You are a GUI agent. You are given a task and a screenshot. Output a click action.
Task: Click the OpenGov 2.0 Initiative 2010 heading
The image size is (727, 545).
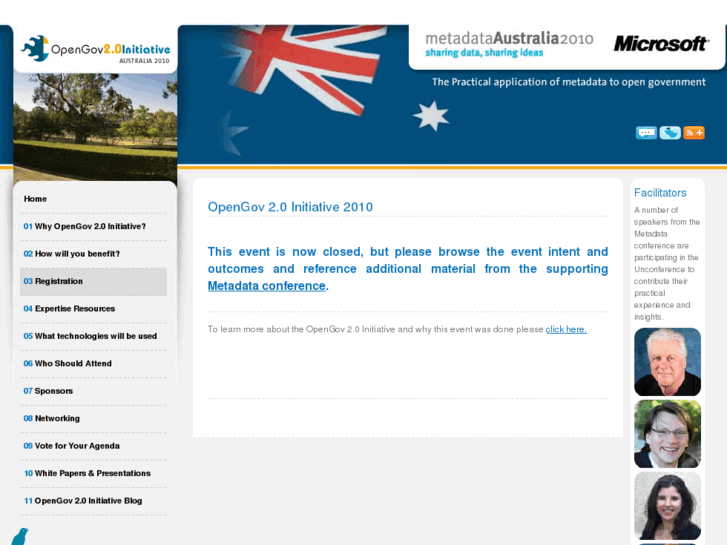[290, 207]
